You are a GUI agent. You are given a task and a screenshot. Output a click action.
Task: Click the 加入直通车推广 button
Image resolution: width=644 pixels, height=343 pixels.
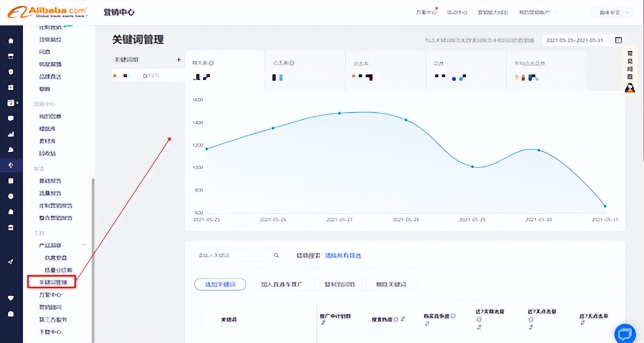(x=282, y=284)
